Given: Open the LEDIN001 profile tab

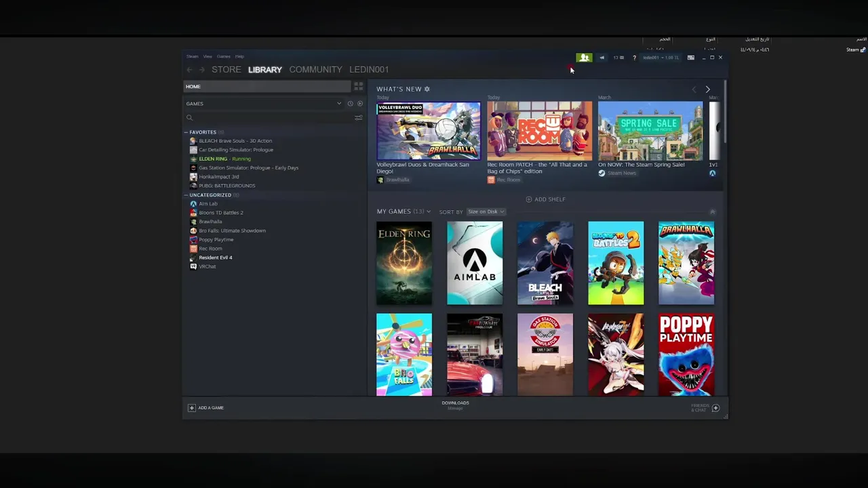Looking at the screenshot, I should (x=369, y=70).
